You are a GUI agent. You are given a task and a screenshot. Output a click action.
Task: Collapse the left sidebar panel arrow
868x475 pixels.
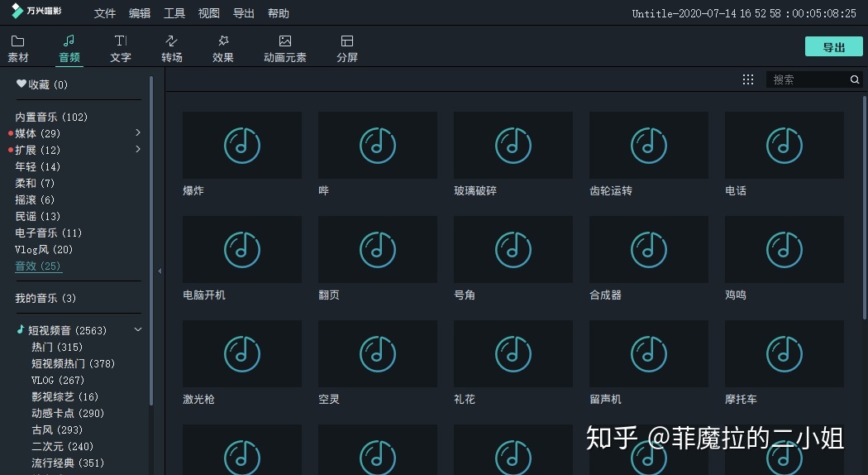(x=160, y=271)
